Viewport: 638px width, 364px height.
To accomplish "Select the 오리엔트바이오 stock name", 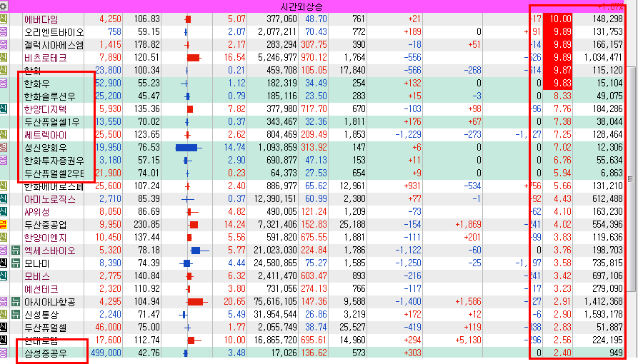I will 54,31.
